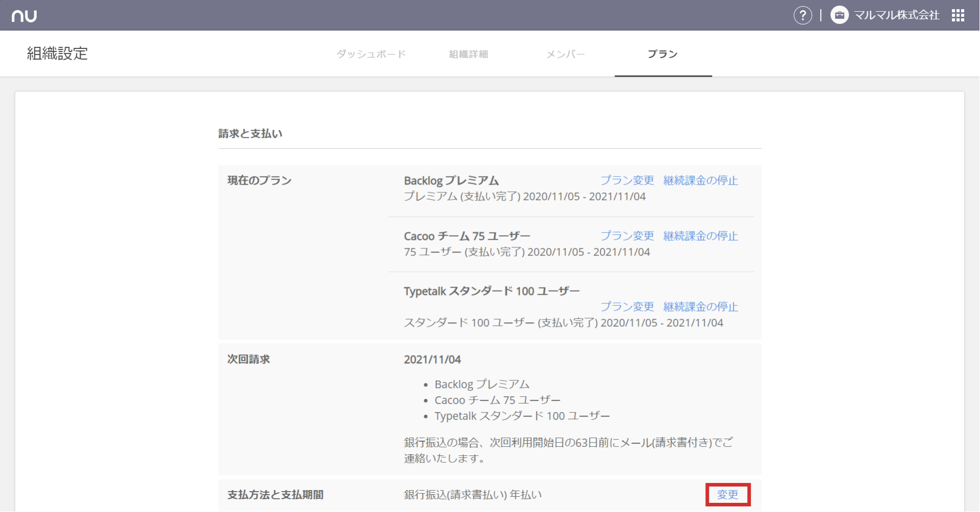
Task: Click 変更 link for payment method
Action: click(728, 495)
